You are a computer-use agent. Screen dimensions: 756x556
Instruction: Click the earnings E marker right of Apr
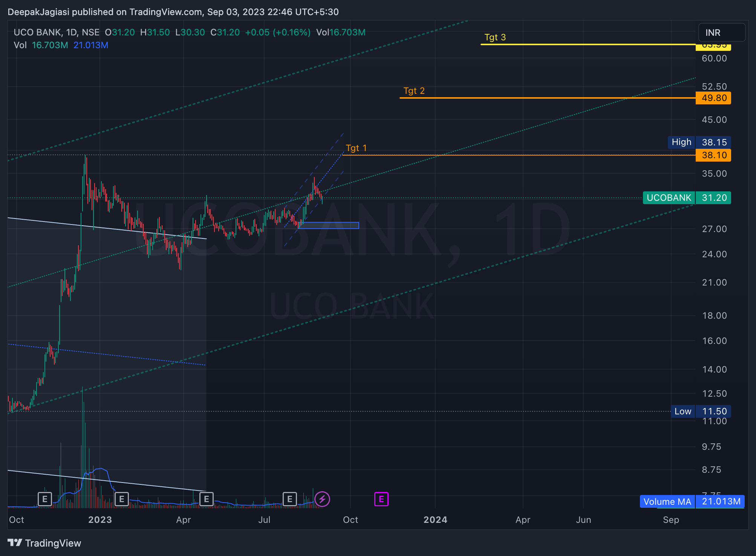click(207, 499)
